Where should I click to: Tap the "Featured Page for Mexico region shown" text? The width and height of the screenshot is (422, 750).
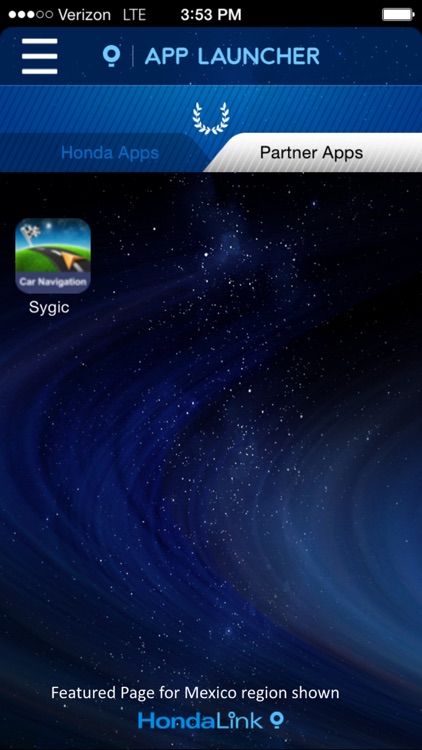click(195, 693)
